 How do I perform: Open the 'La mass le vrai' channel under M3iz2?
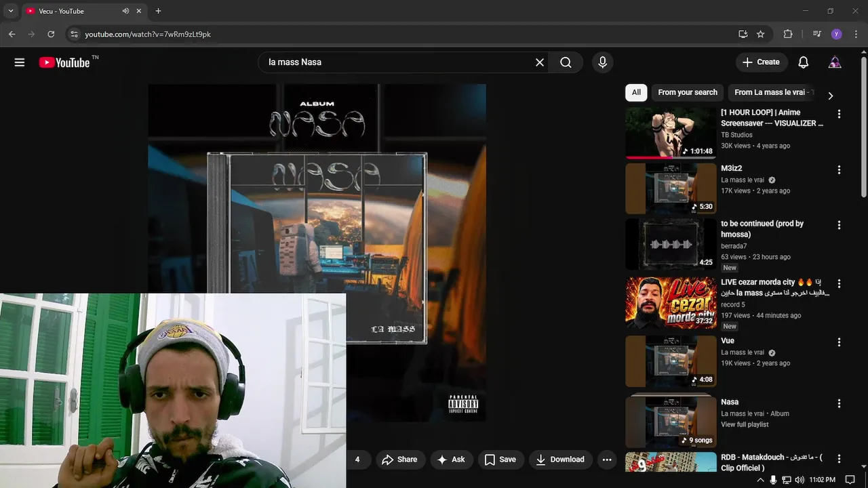(743, 180)
